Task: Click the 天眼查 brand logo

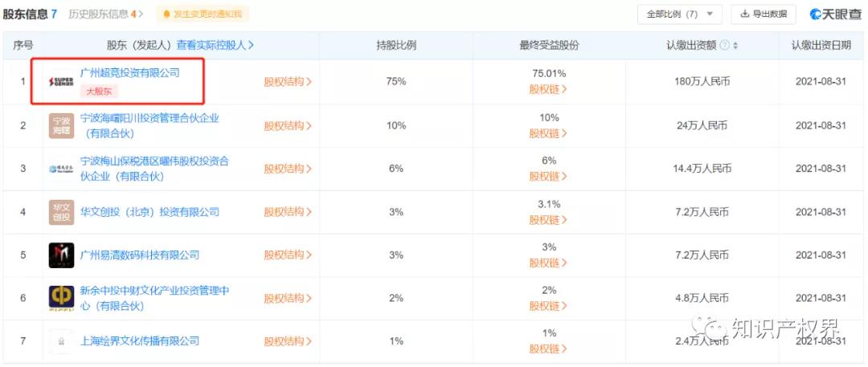Action: (x=835, y=14)
